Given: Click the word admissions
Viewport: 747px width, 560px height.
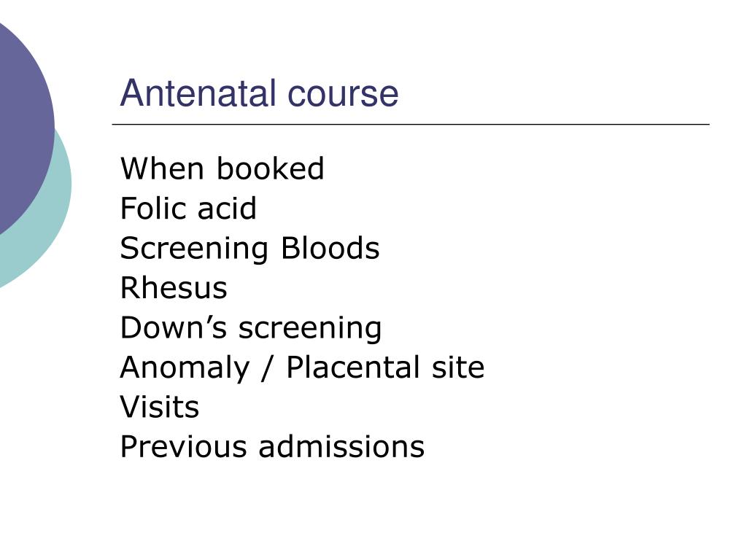Looking at the screenshot, I should pyautogui.click(x=341, y=447).
